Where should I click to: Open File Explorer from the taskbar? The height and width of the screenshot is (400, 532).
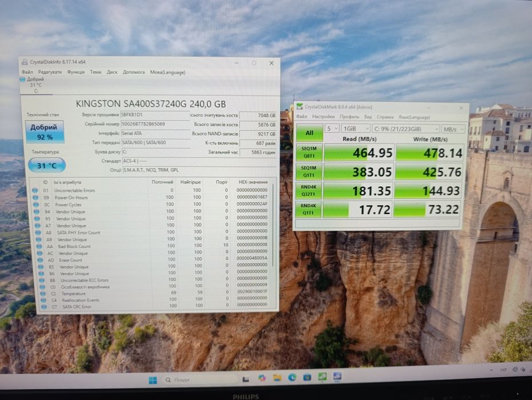pos(277,378)
